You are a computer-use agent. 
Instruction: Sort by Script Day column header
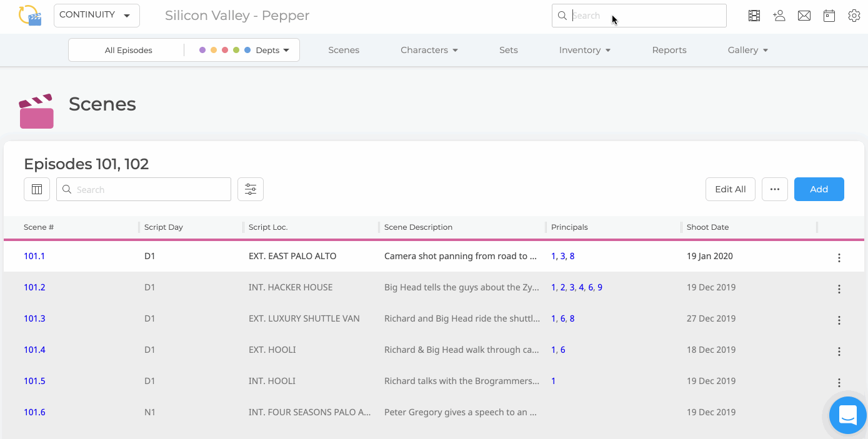click(164, 227)
